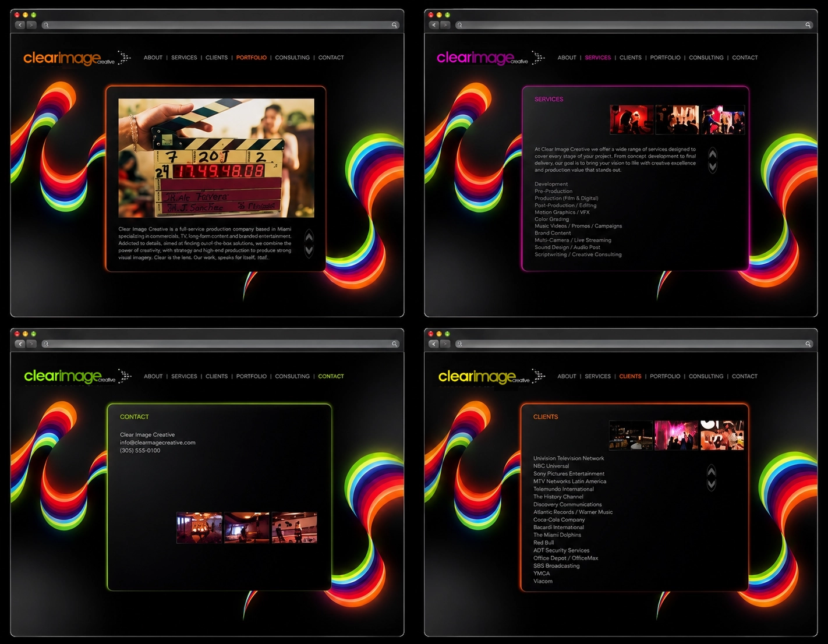828x644 pixels.
Task: Click search magnifier at right of Services window address bar
Action: (808, 25)
